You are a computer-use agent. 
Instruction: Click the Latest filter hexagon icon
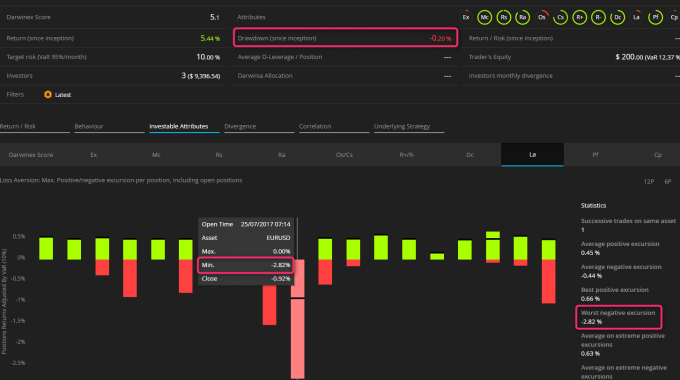[48, 95]
